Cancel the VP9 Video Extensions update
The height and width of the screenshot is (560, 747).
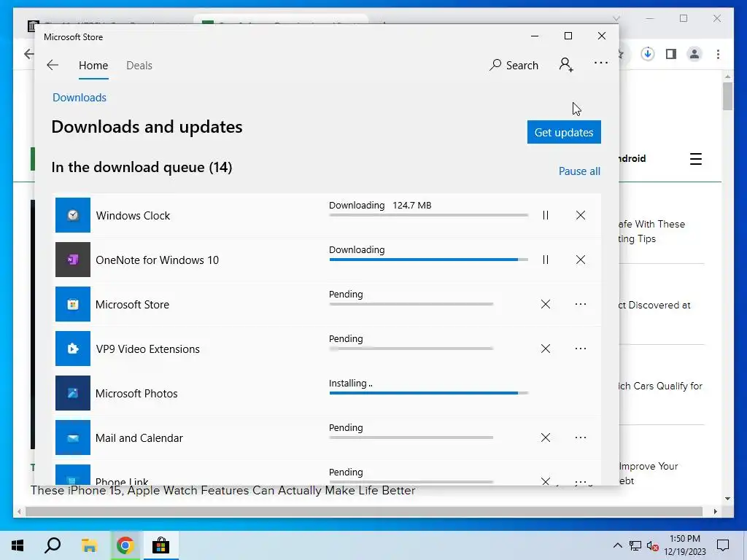546,349
